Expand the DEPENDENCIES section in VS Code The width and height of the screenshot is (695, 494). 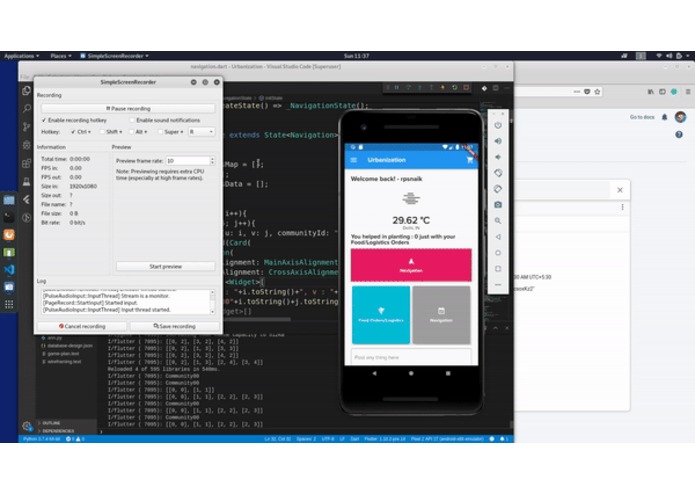pos(58,431)
